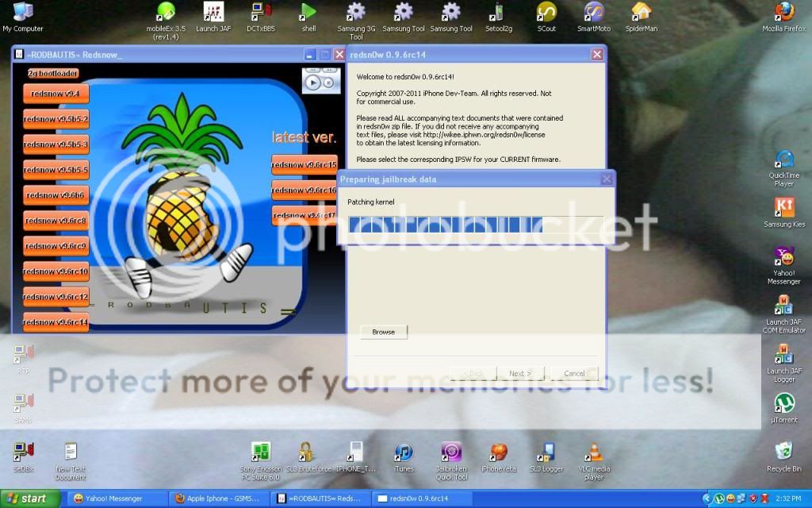The image size is (812, 508).
Task: Open latest version redsnow v9.6rc16
Action: point(304,190)
